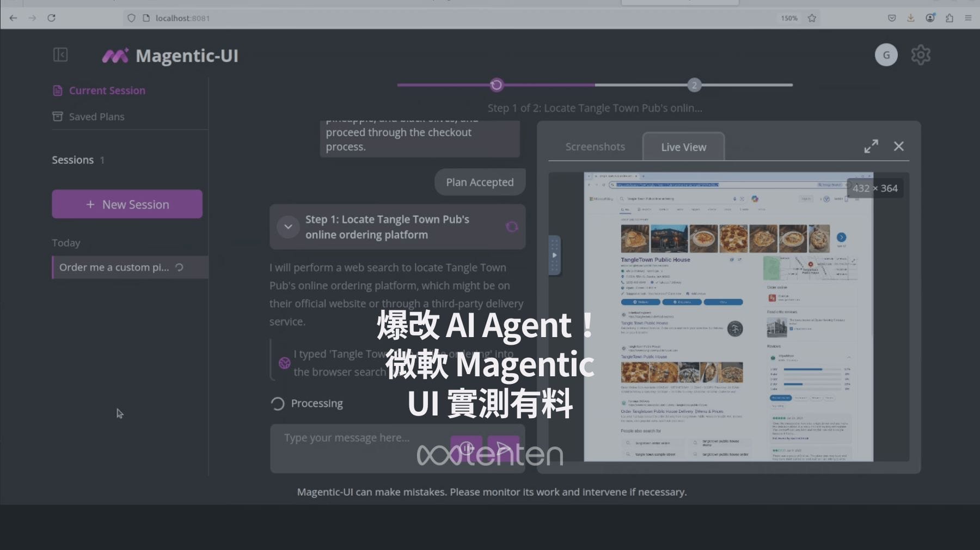
Task: Click the Step 1 spinning status icon
Action: pos(512,227)
